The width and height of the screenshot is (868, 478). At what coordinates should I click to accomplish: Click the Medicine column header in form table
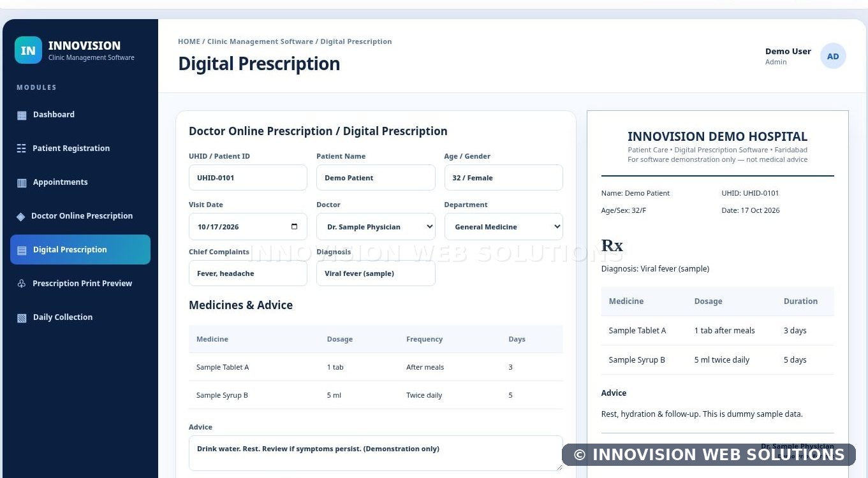(212, 339)
